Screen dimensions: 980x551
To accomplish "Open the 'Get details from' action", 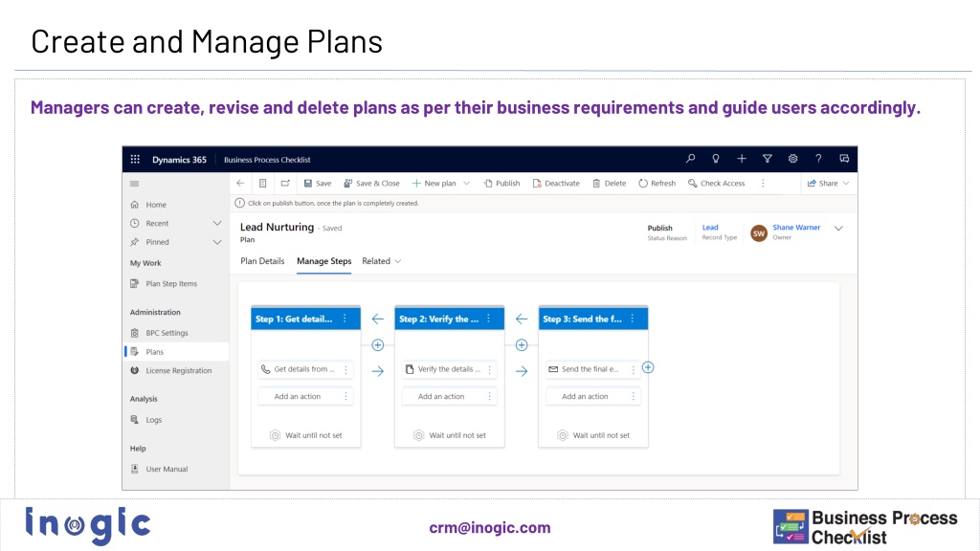I will point(305,369).
